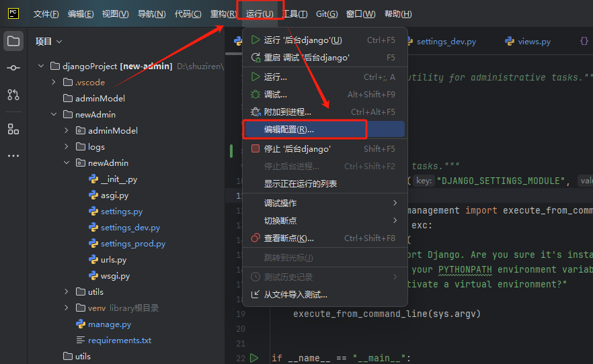Screen dimensions: 593x364
Task: Open the Git(G) menu
Action: [x=326, y=14]
